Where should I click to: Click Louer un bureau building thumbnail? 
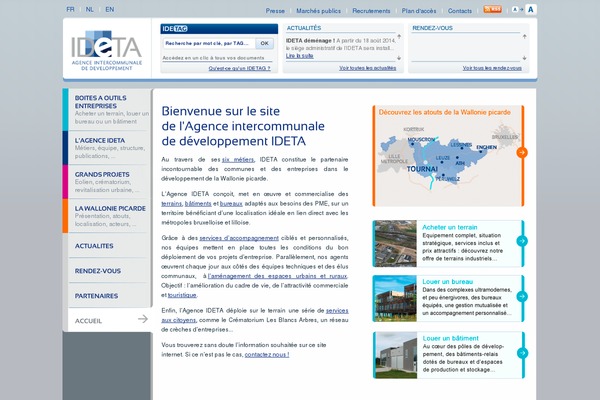click(x=395, y=299)
